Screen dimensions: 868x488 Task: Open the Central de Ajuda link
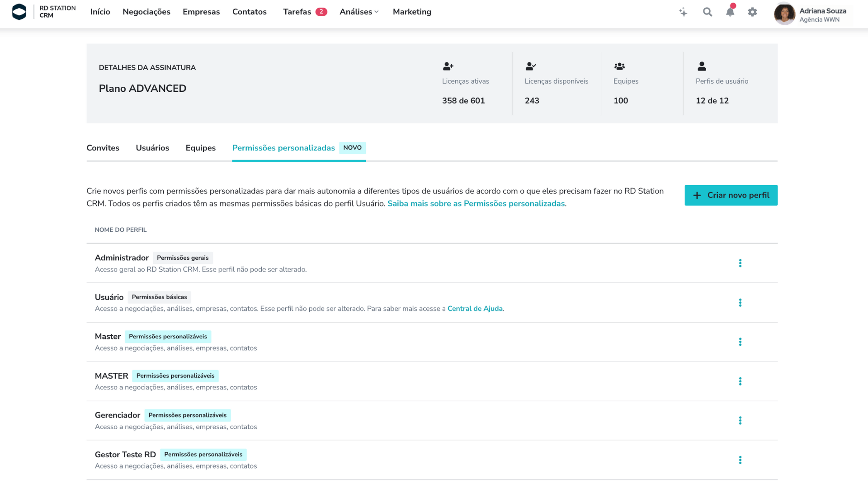pyautogui.click(x=475, y=309)
